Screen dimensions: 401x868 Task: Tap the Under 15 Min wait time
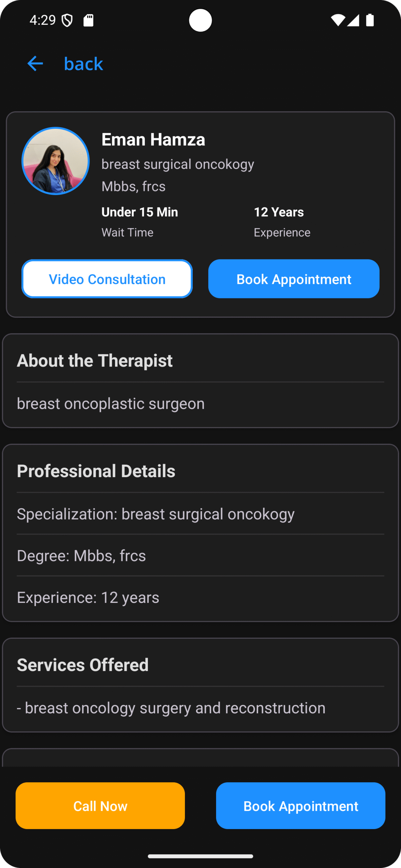tap(140, 212)
